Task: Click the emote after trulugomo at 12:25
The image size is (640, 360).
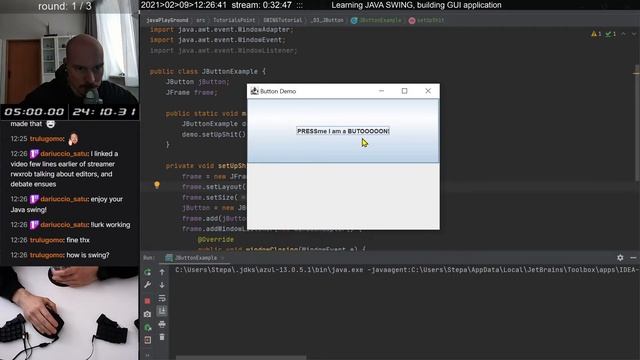Action: [x=73, y=139]
